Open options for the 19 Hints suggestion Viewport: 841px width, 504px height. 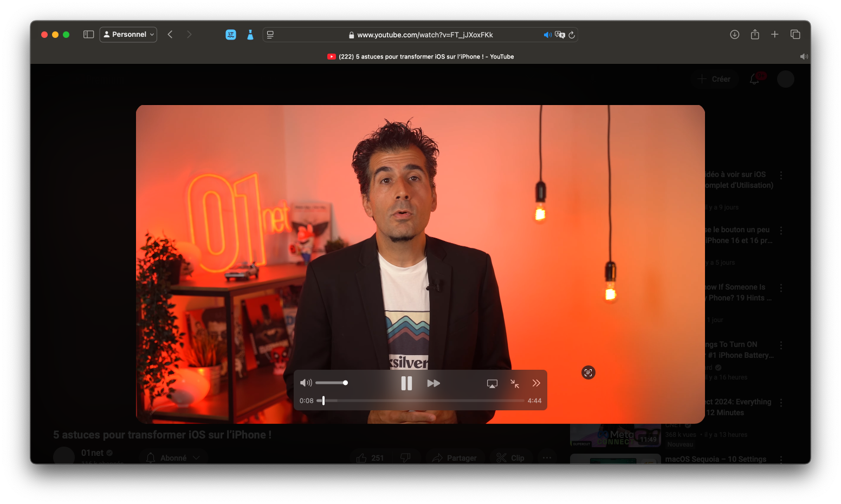pyautogui.click(x=781, y=288)
